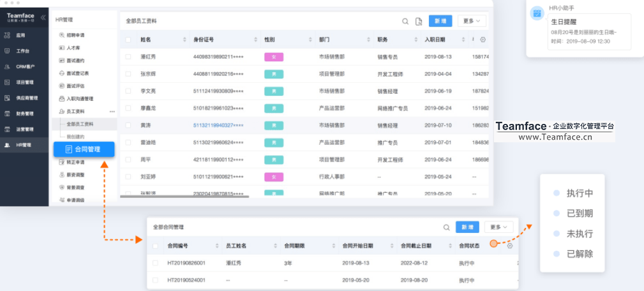Click the search icon in 全部员工资料 toolbar
This screenshot has height=291, width=644.
[405, 21]
